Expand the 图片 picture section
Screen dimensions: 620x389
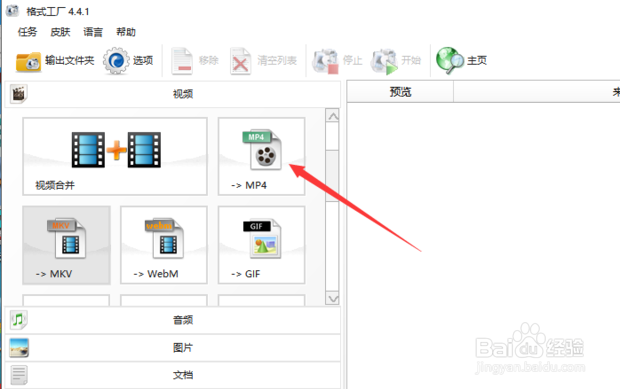tap(172, 348)
